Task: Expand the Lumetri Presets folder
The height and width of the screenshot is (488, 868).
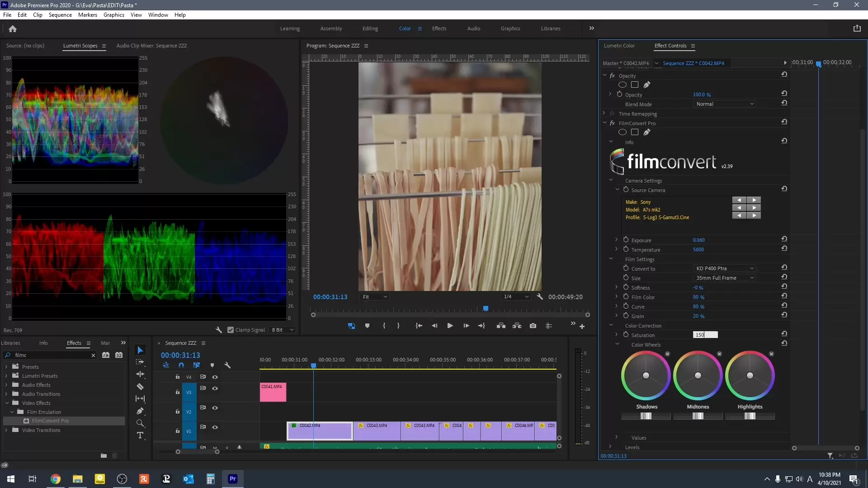Action: point(6,376)
